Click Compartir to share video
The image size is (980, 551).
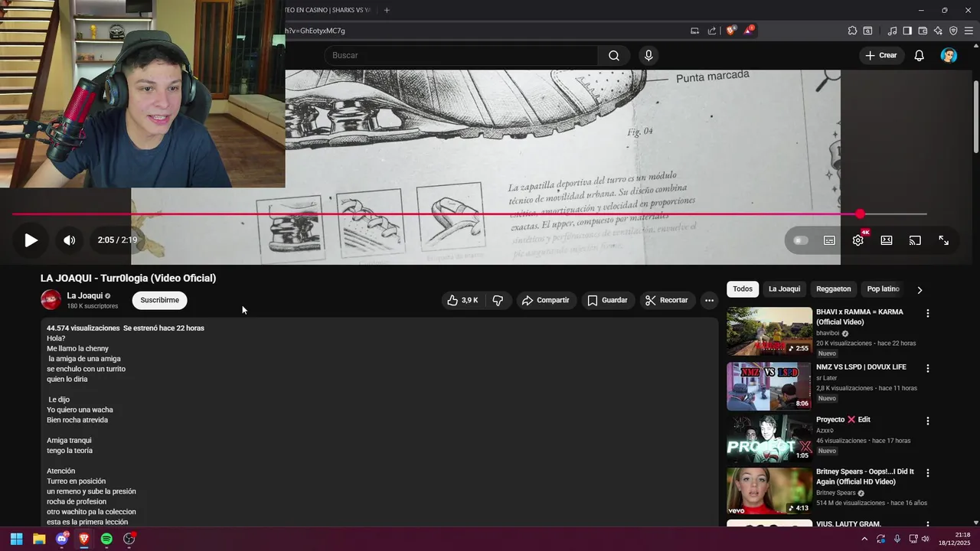[x=545, y=300]
